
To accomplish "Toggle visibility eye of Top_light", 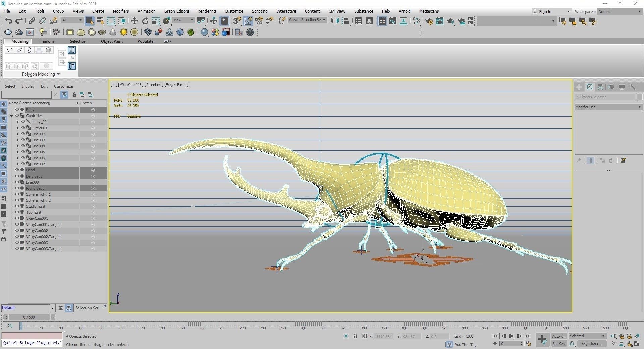I will [17, 212].
